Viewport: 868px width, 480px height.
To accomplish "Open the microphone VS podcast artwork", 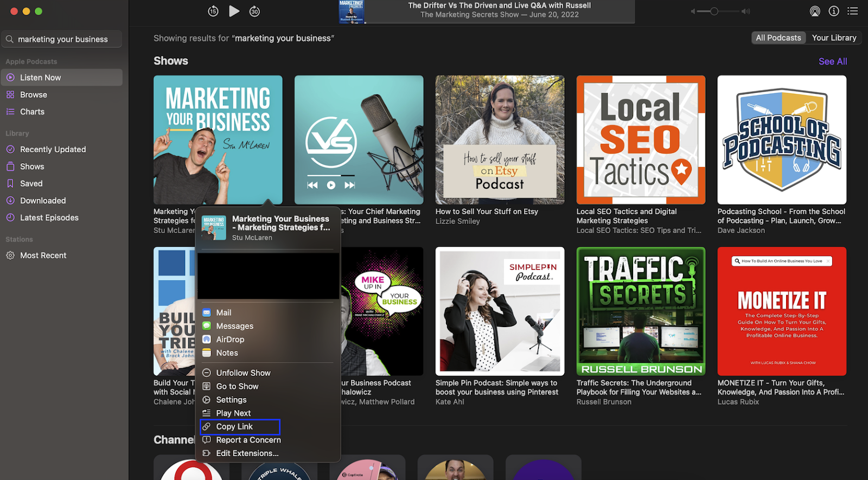I will pyautogui.click(x=359, y=140).
